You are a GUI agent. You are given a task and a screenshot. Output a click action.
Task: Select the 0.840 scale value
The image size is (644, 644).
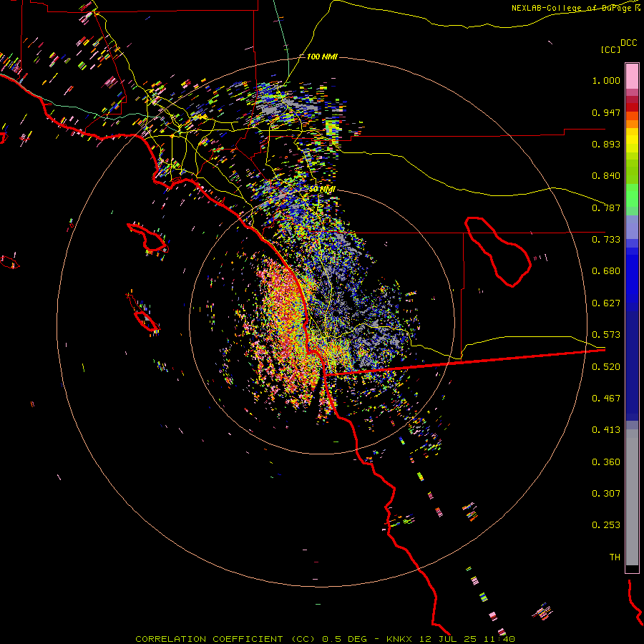[x=606, y=176]
